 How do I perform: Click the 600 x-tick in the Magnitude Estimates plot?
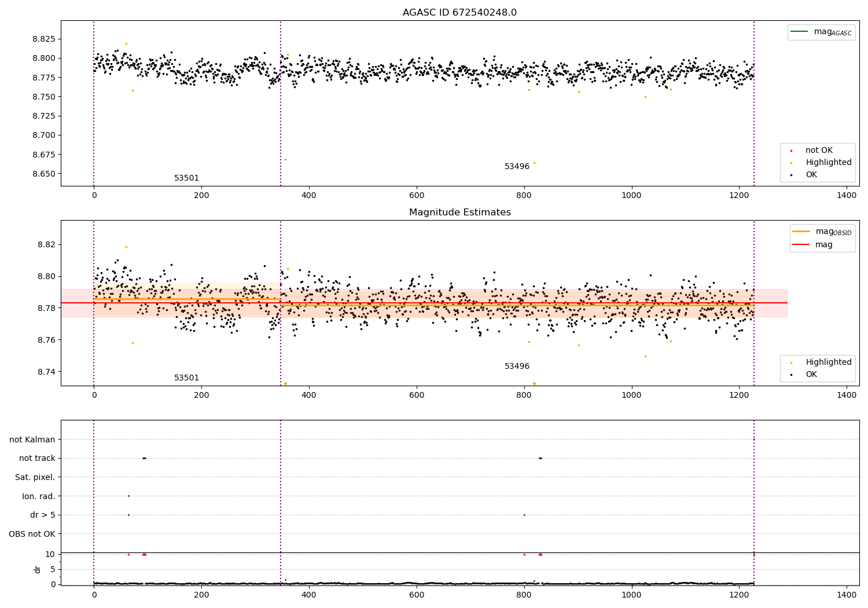(417, 395)
